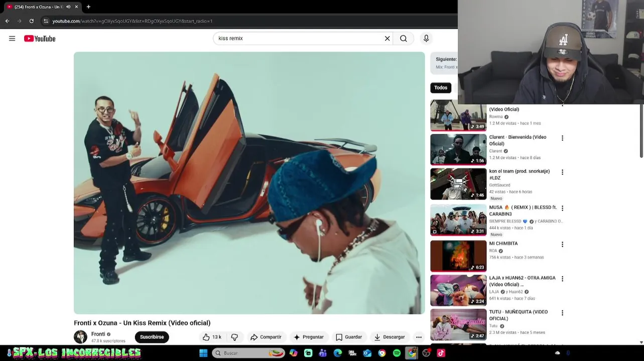
Task: Click the video player area
Action: (x=249, y=183)
